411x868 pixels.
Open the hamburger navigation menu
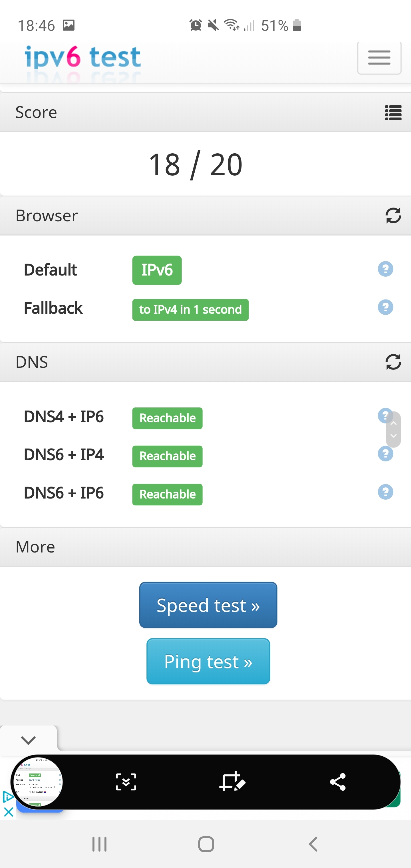[x=379, y=57]
